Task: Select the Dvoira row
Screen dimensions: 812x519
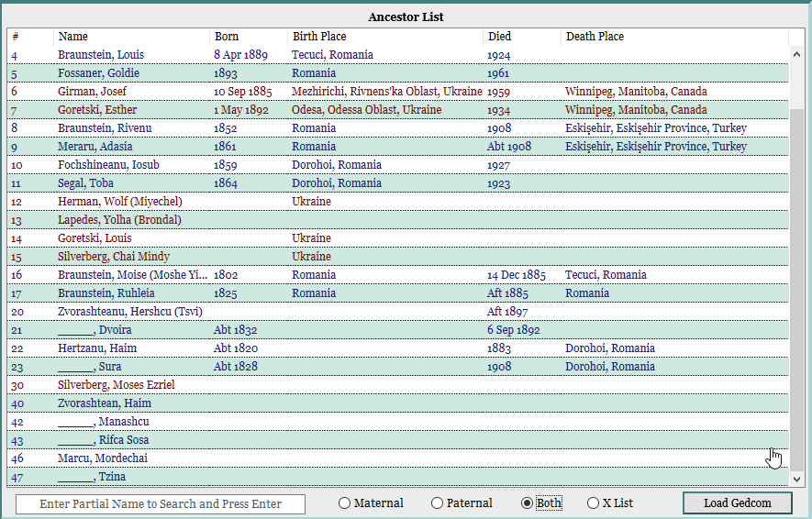Action: point(397,330)
